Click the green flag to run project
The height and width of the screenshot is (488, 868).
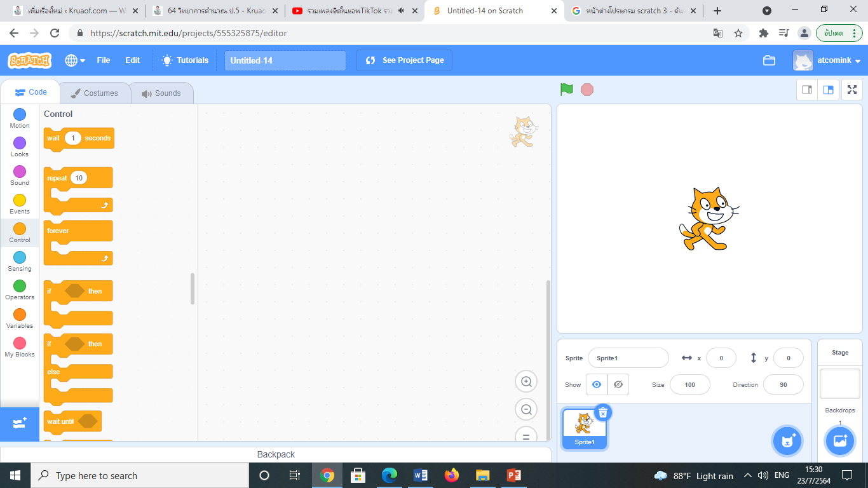(567, 90)
